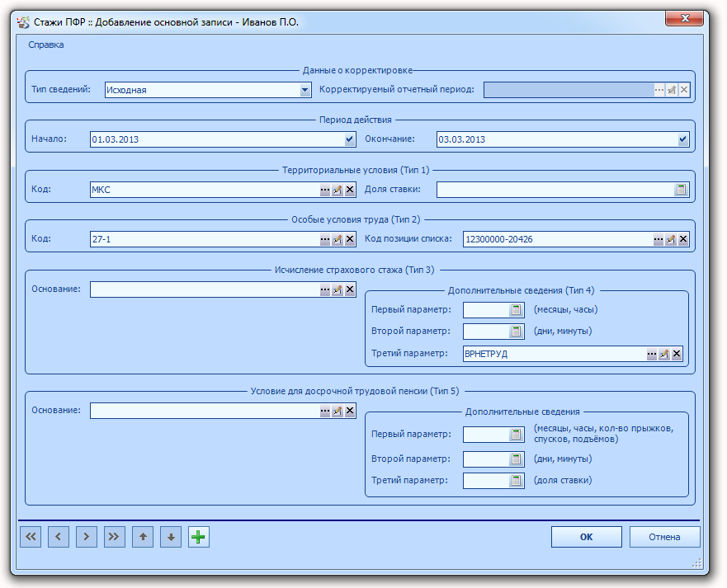Clear Код позиции списка 12300000-20426
Image resolution: width=727 pixels, height=588 pixels.
pyautogui.click(x=683, y=239)
